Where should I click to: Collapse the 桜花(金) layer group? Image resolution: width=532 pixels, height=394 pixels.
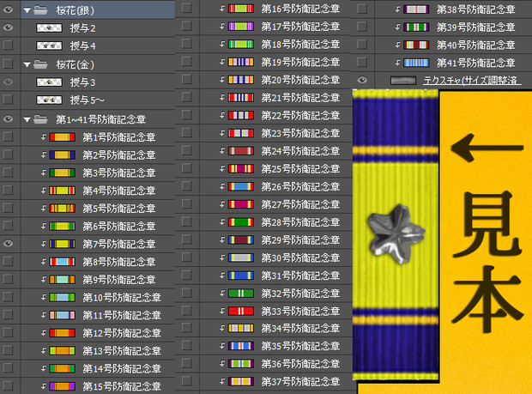click(x=27, y=64)
